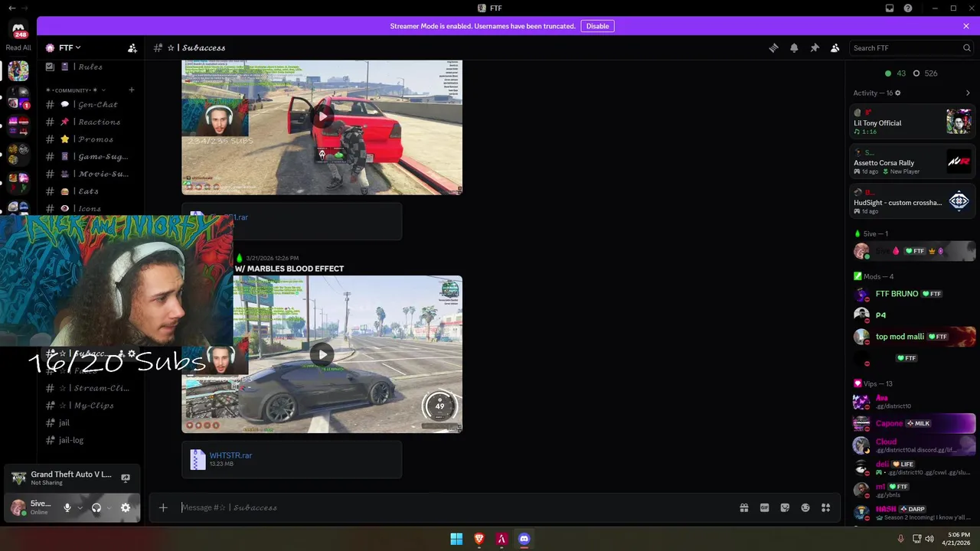This screenshot has height=551, width=980.
Task: Open microphone input options chevron
Action: point(80,507)
